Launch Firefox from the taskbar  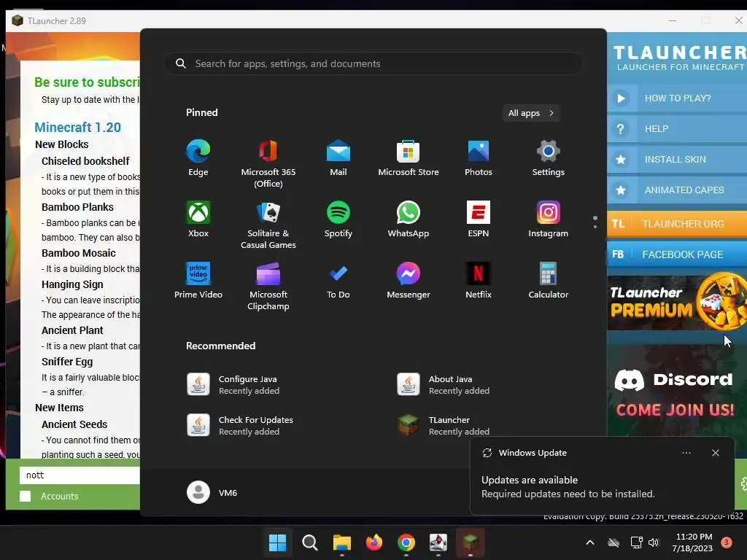374,542
